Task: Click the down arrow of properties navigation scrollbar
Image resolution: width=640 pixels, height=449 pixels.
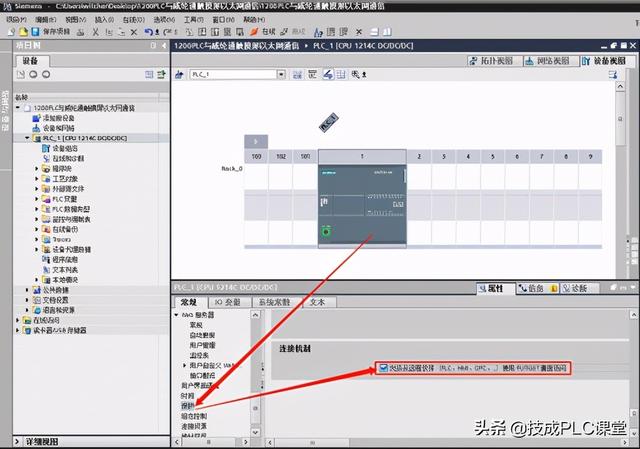Action: (x=255, y=432)
